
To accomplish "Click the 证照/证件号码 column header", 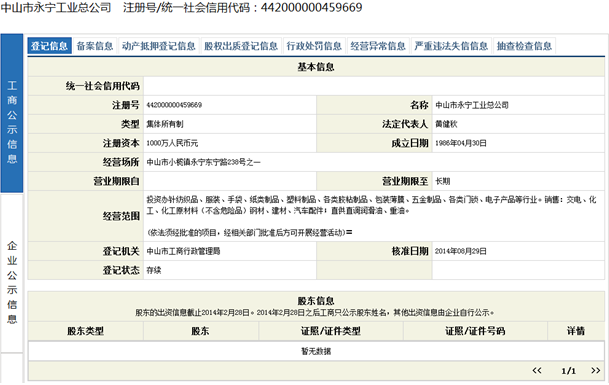I will coord(475,331).
